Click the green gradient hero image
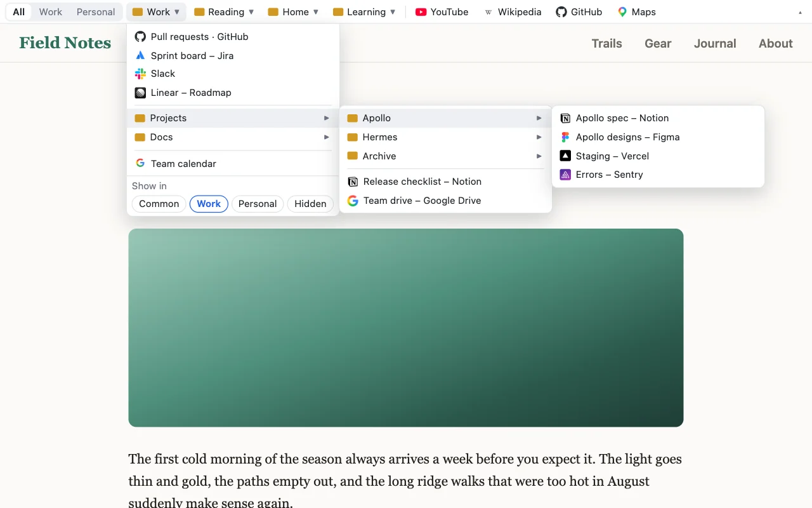 406,328
